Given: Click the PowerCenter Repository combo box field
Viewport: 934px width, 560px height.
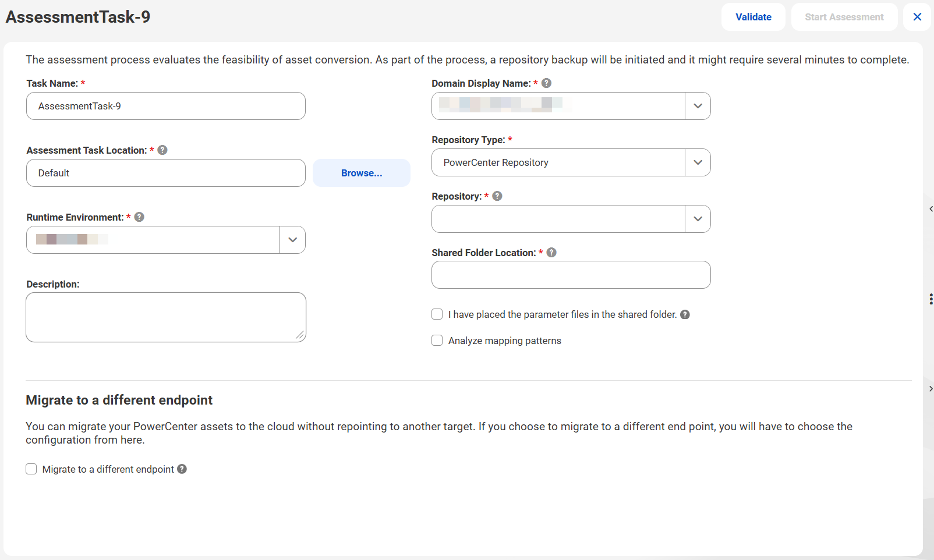Looking at the screenshot, I should click(x=558, y=162).
